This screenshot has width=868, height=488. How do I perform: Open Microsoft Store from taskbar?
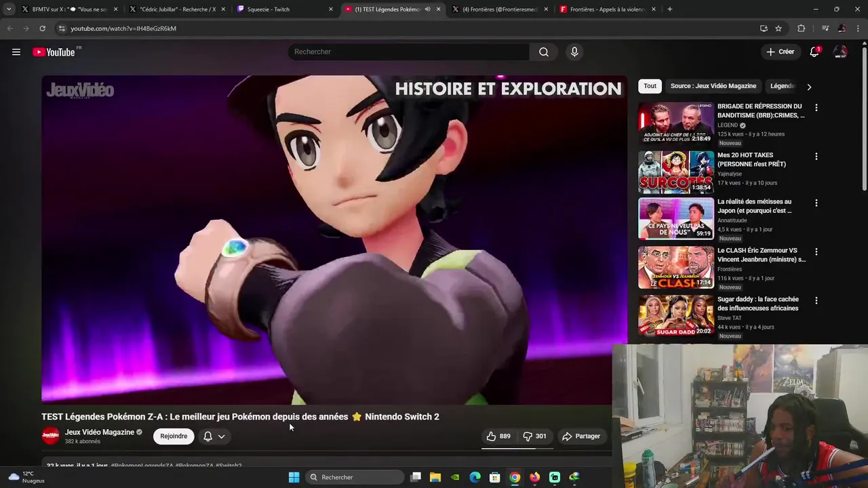point(495,477)
